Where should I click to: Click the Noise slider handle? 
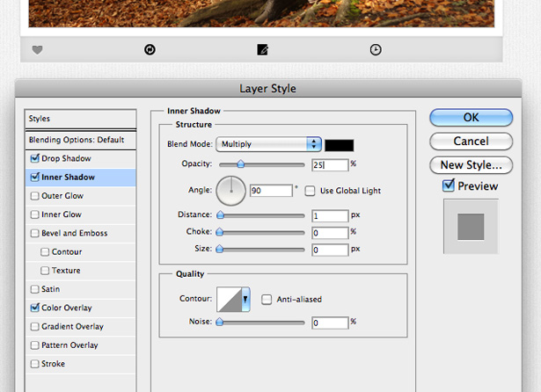pyautogui.click(x=219, y=322)
